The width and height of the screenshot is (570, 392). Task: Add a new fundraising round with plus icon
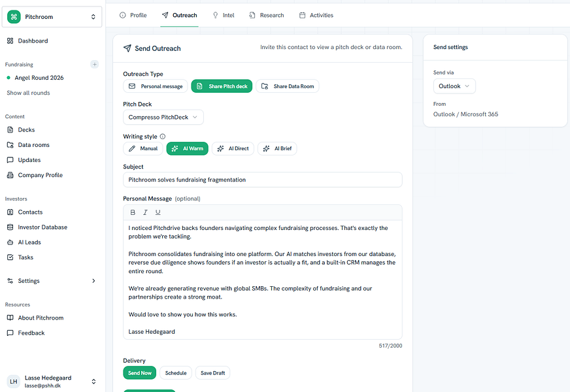(95, 64)
